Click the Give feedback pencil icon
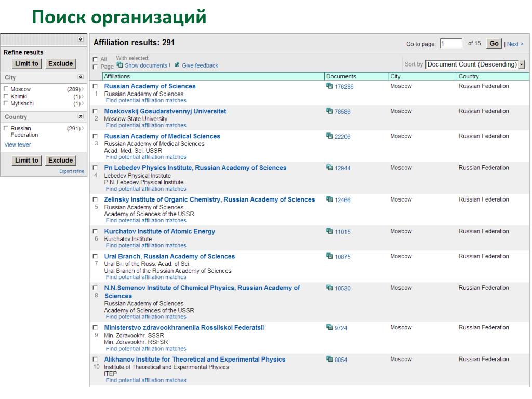The width and height of the screenshot is (532, 399). click(x=177, y=65)
